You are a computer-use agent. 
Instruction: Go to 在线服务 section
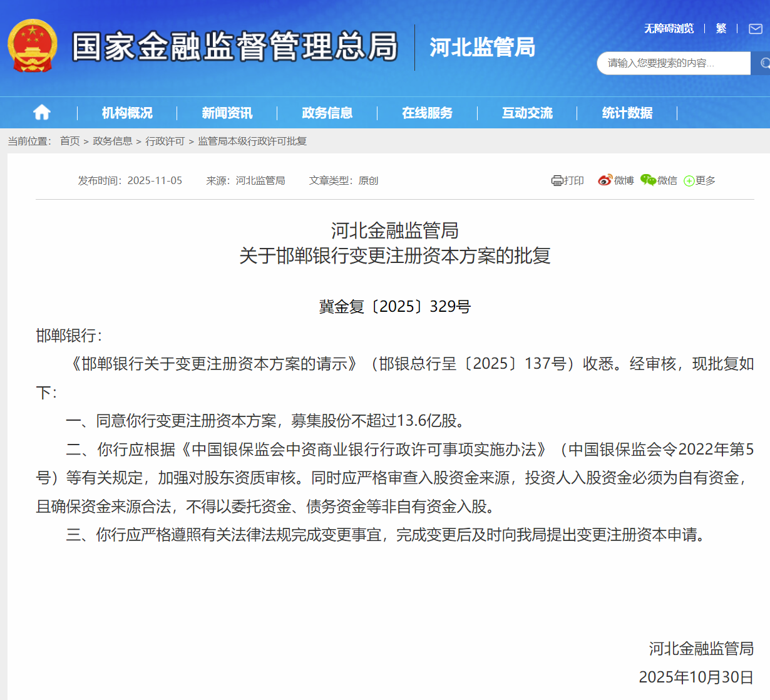pos(427,113)
